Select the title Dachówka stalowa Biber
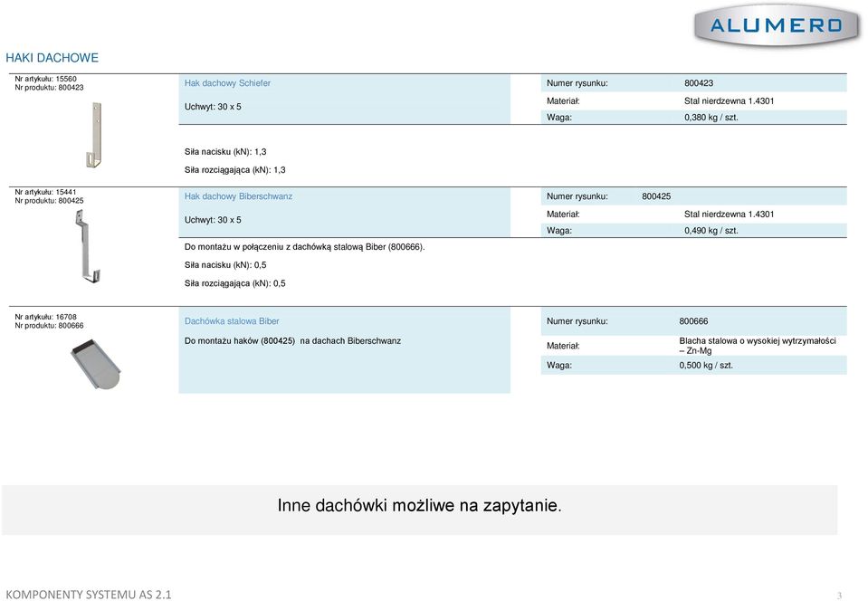This screenshot has width=868, height=601. click(x=232, y=321)
